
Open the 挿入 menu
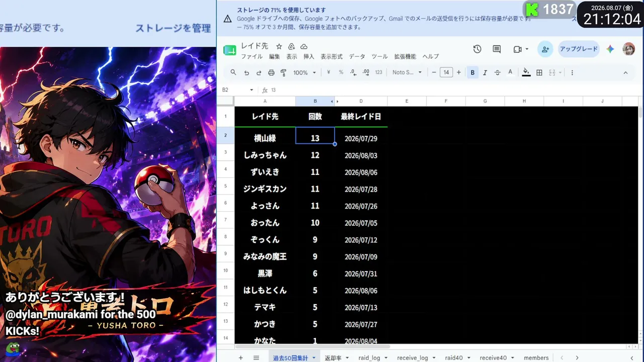pyautogui.click(x=308, y=56)
